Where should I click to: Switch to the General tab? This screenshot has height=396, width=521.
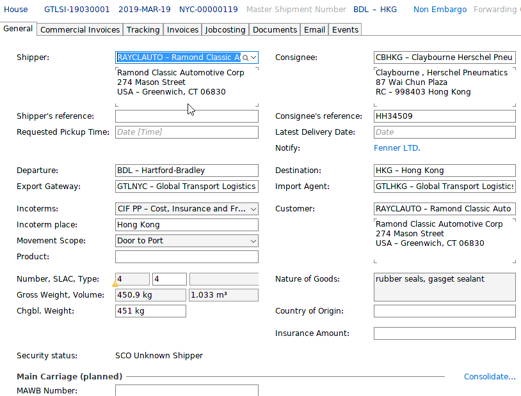click(x=18, y=29)
